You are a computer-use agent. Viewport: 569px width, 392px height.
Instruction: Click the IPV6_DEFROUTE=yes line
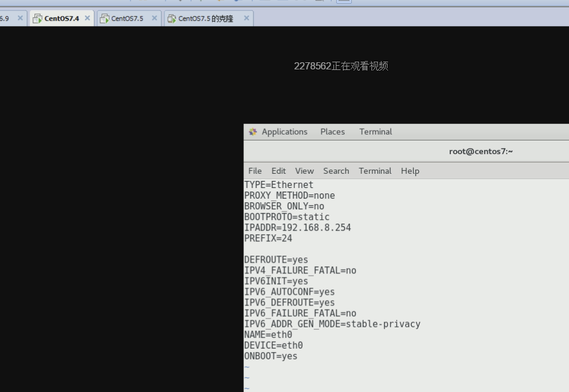[290, 303]
